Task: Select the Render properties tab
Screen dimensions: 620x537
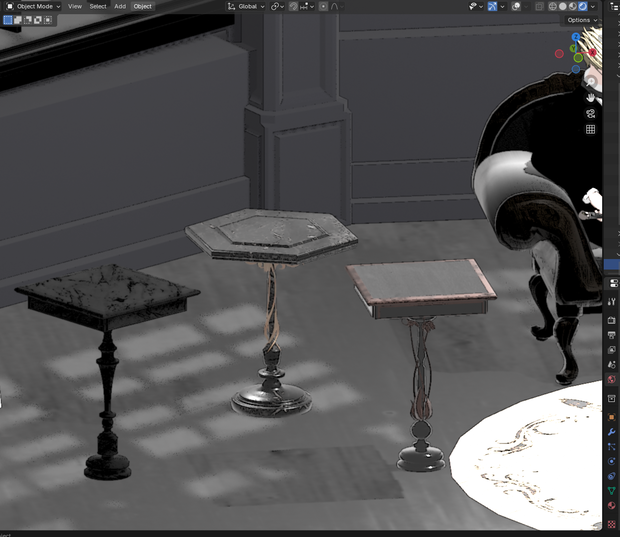Action: [x=611, y=320]
